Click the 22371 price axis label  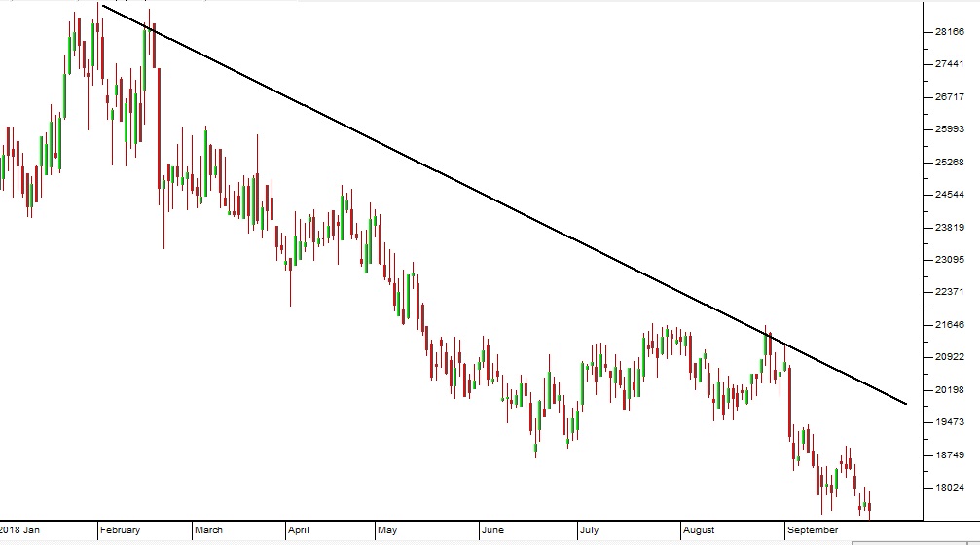pos(950,292)
